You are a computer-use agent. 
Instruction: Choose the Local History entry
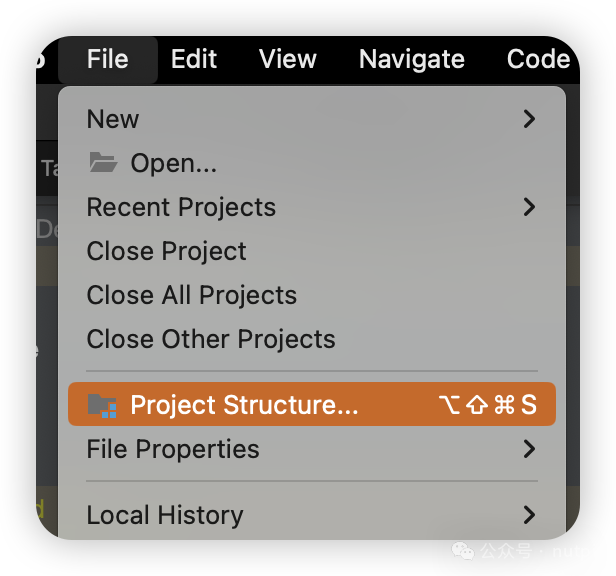(x=165, y=515)
